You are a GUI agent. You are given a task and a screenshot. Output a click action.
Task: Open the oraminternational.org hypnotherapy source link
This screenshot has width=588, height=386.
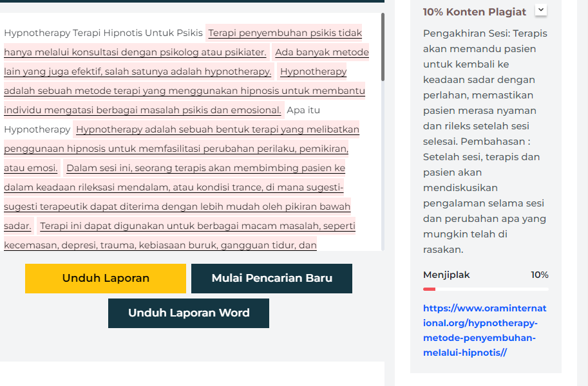pyautogui.click(x=484, y=330)
